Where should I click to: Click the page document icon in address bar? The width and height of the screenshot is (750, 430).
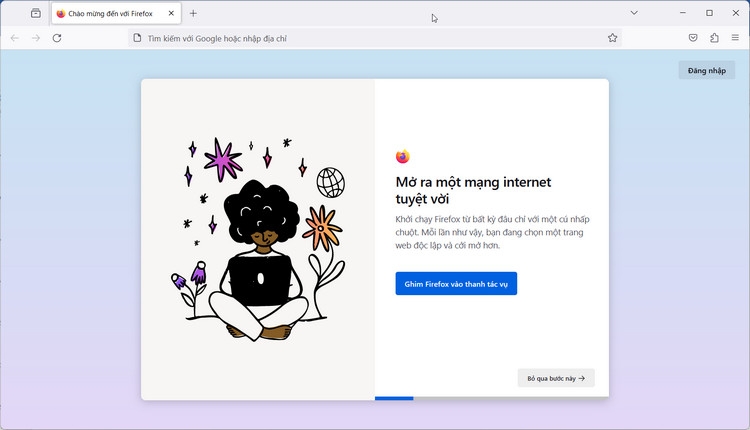click(137, 38)
